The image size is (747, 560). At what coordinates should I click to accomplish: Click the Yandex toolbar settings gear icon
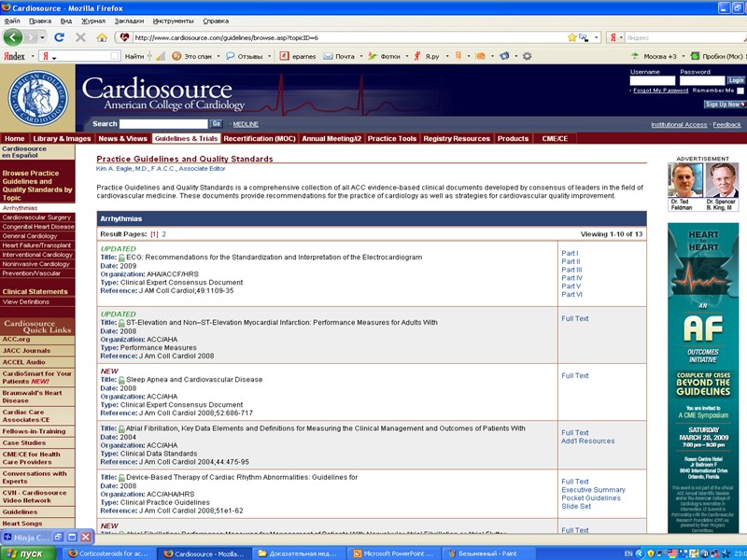[x=527, y=56]
